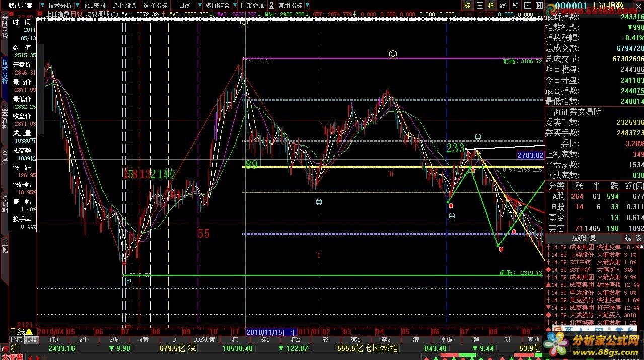Viewport: 644px width, 360px height.
Task: Click the A股 row in category table
Action: 594,196
